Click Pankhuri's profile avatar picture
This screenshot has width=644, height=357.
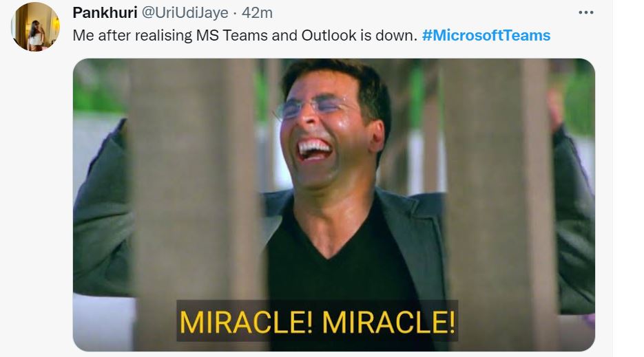(x=35, y=27)
